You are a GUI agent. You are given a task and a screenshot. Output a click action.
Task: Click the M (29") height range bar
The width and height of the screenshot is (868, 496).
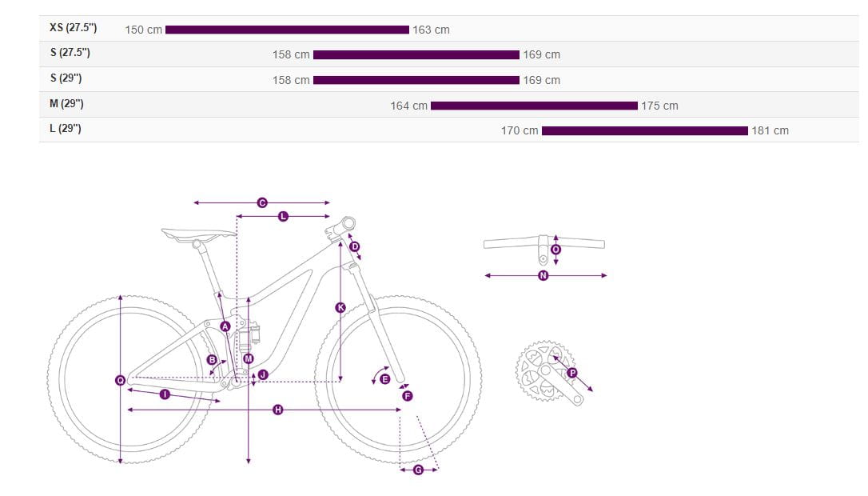534,106
